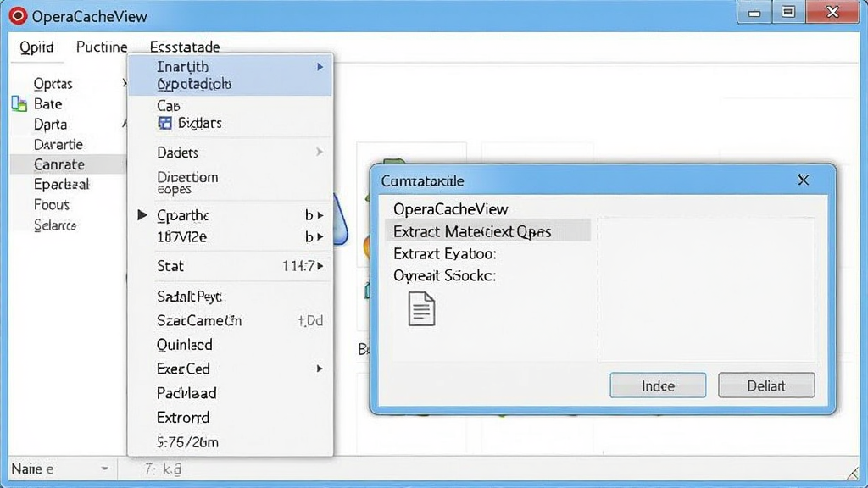Select Focus in the sidebar
The height and width of the screenshot is (488, 868).
coord(52,205)
